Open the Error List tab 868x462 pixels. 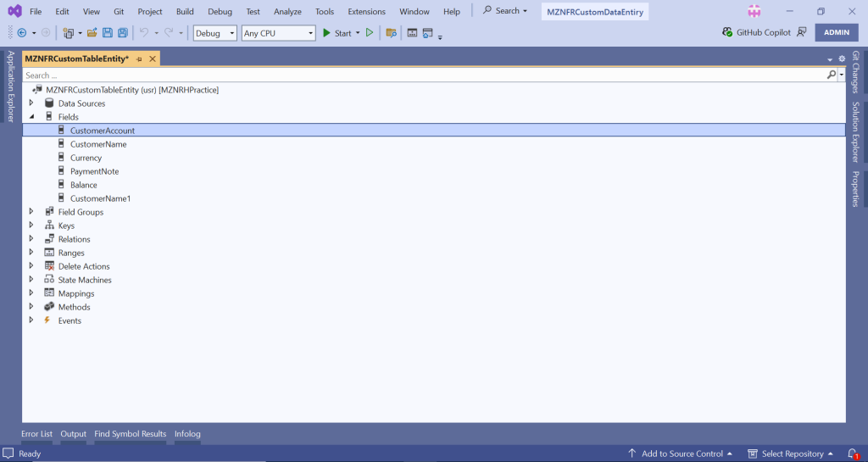coord(36,434)
